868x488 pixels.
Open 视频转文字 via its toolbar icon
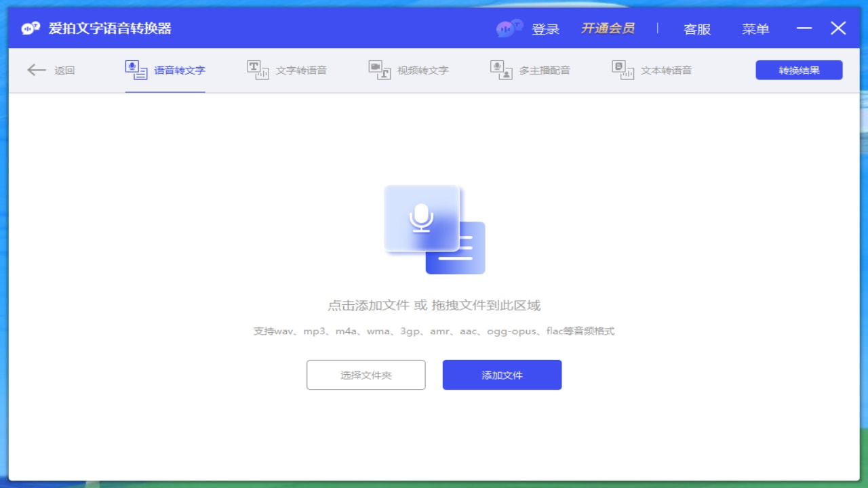click(376, 68)
